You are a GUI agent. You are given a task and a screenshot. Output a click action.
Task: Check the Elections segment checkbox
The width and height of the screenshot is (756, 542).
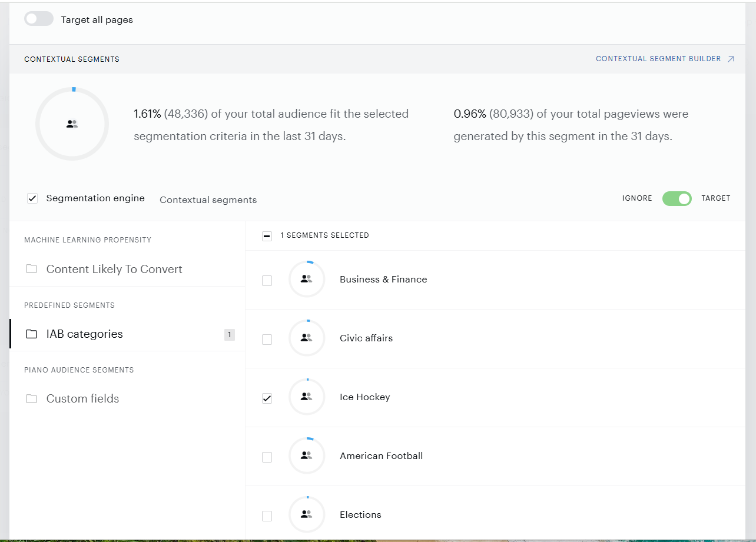pyautogui.click(x=267, y=516)
